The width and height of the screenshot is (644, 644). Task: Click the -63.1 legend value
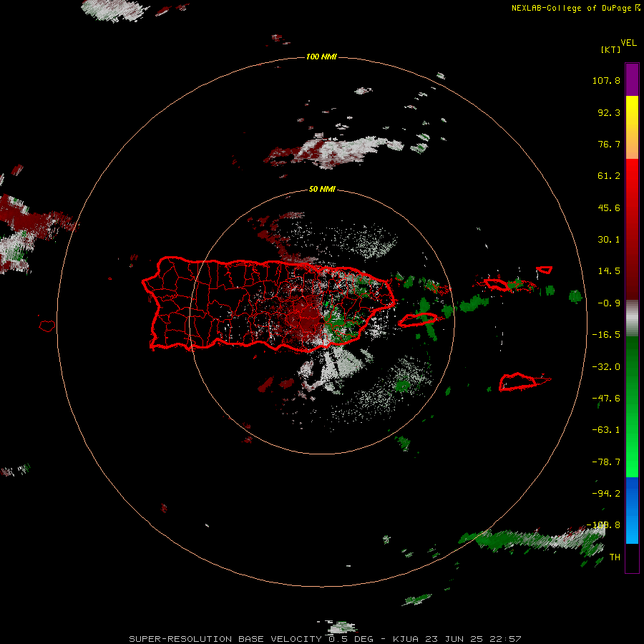pos(606,430)
